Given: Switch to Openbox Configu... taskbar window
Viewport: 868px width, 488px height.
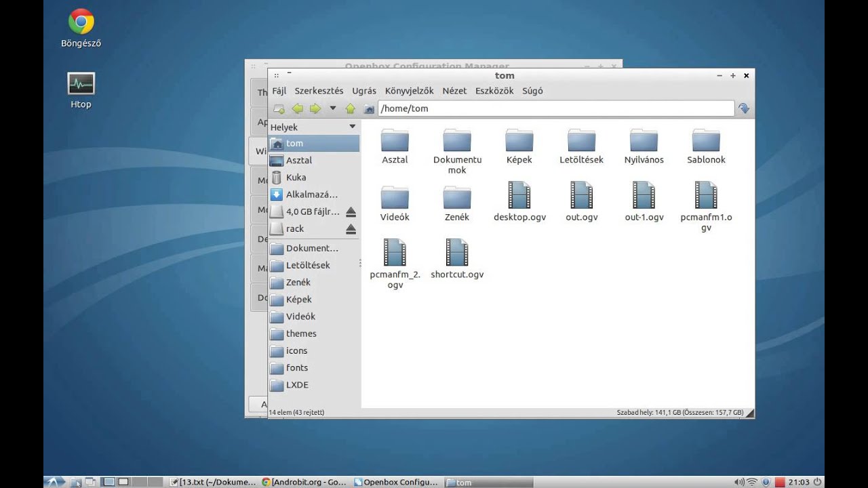Looking at the screenshot, I should pyautogui.click(x=396, y=482).
